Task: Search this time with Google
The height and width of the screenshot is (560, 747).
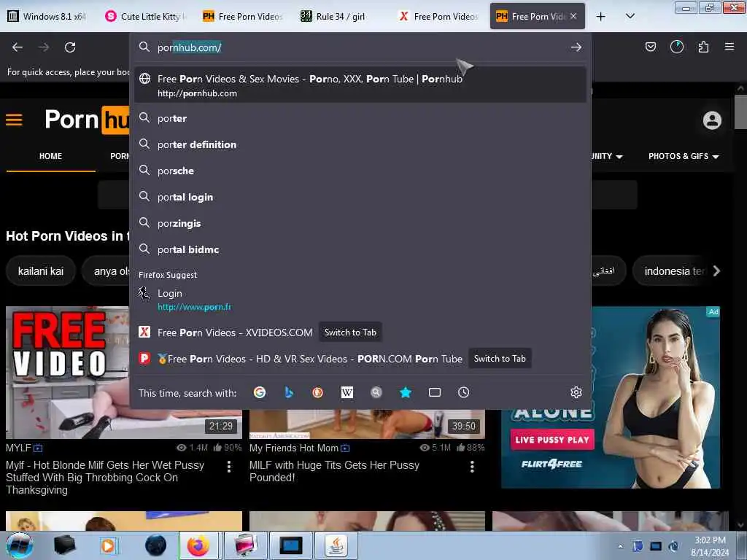Action: click(260, 392)
